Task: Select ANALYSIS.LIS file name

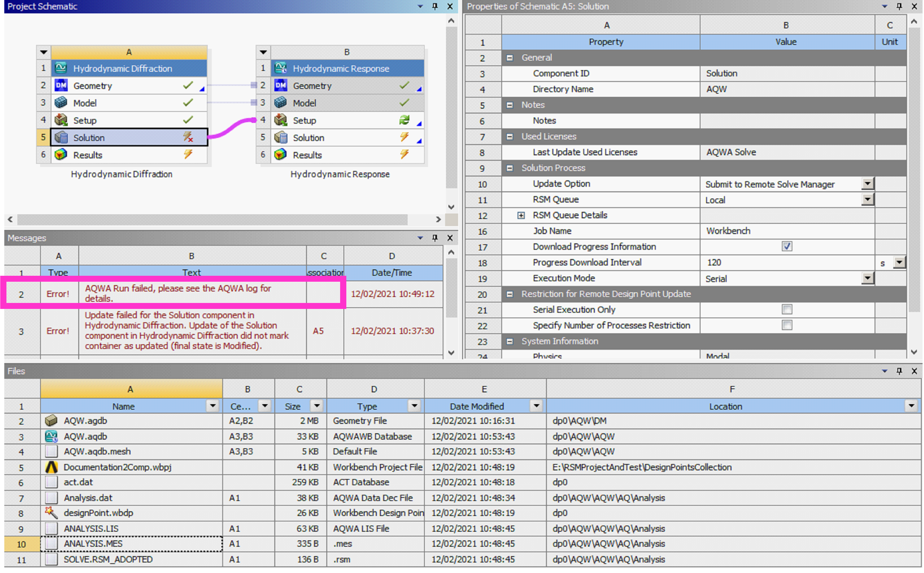Action: (91, 528)
